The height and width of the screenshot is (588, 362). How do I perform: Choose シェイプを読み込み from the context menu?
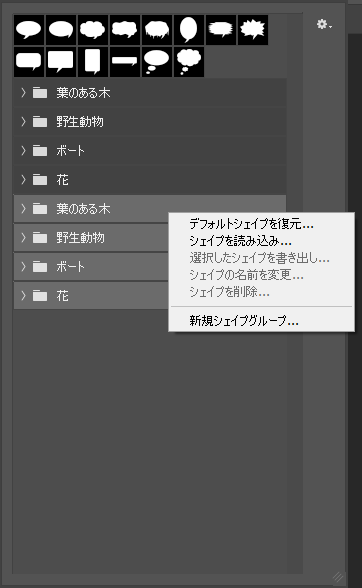(240, 241)
